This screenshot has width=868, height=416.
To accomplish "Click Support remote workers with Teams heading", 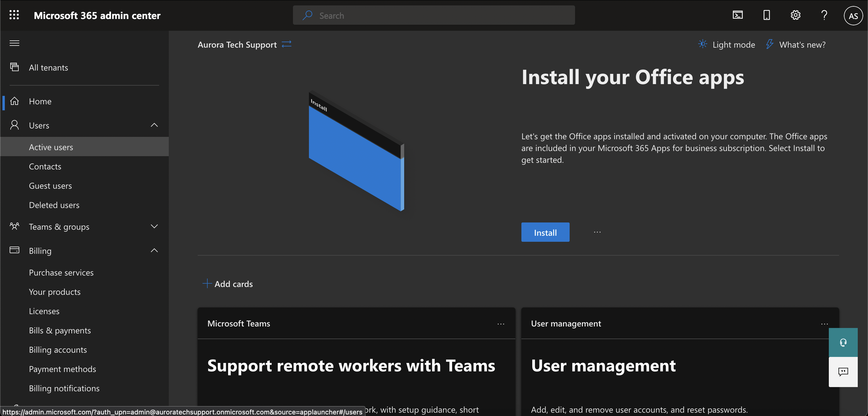I will 351,365.
